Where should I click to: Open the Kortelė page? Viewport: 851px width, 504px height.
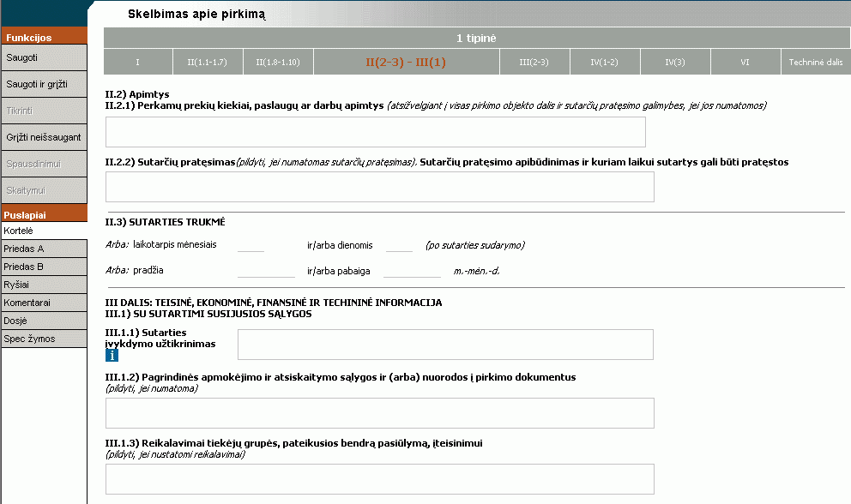[x=44, y=231]
